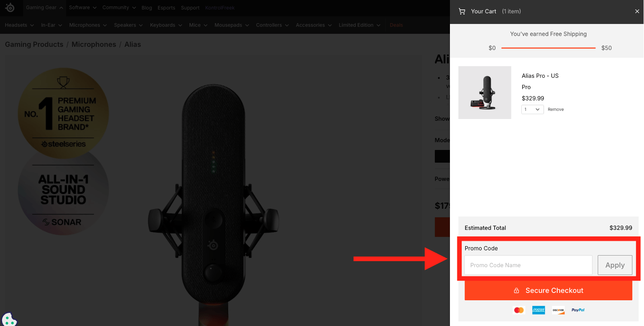Click the Gaming Products breadcrumb

pyautogui.click(x=34, y=44)
